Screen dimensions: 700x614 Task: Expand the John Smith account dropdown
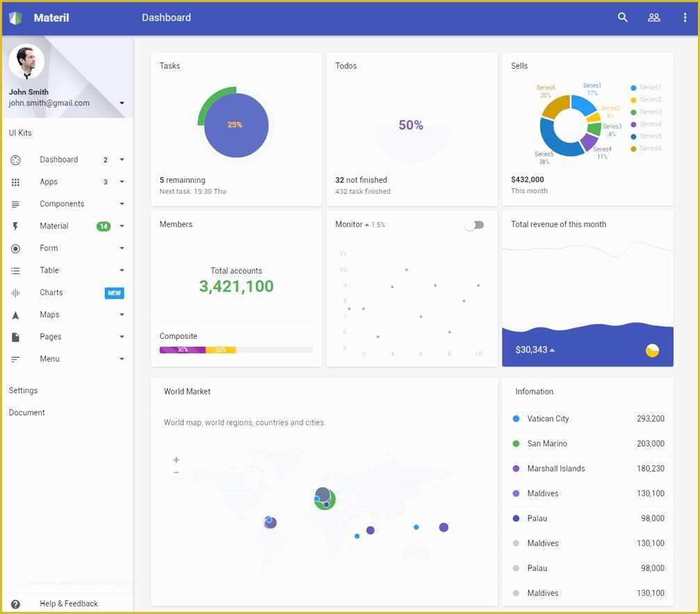(122, 103)
